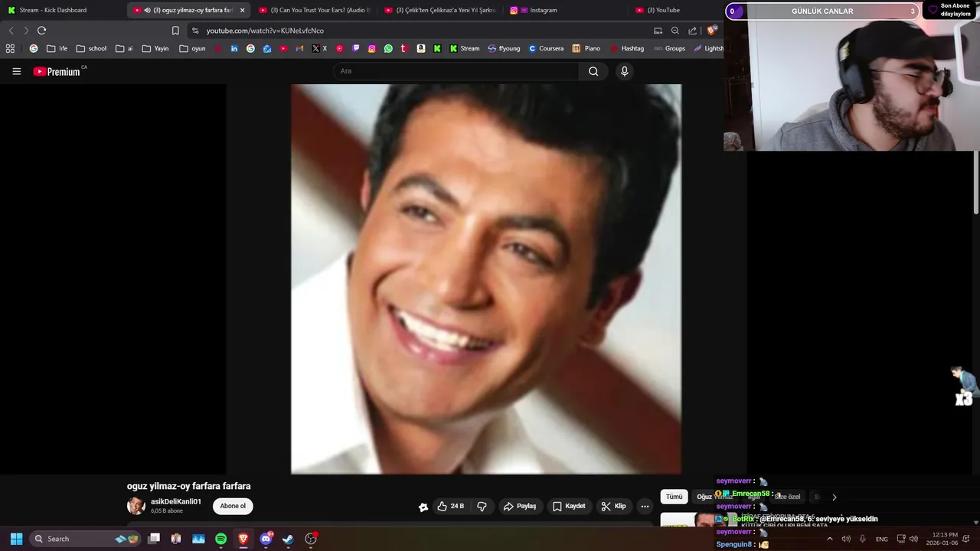The height and width of the screenshot is (551, 980).
Task: Open the ENG language switcher
Action: (x=882, y=539)
